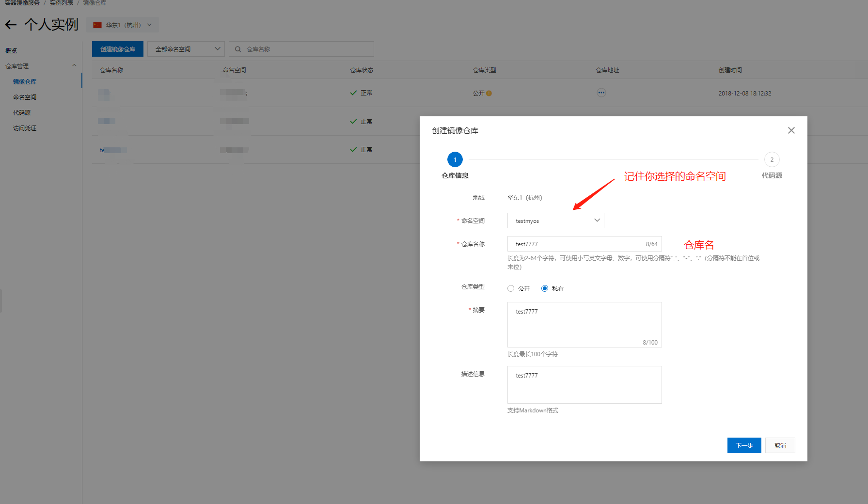Open the 仓库地址 ellipsis icon

(x=601, y=93)
